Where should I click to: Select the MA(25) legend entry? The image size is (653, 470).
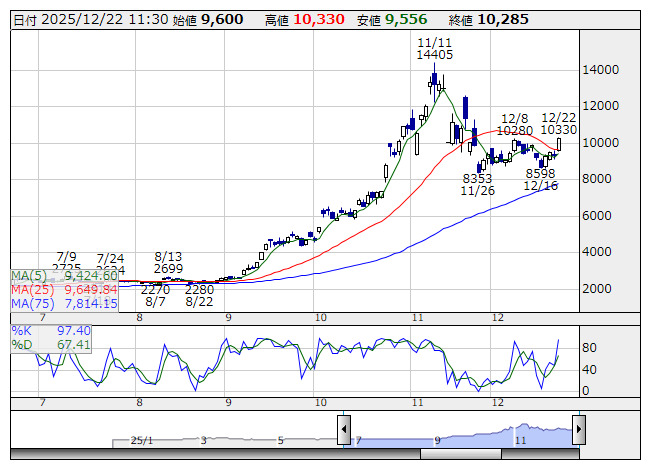point(64,289)
